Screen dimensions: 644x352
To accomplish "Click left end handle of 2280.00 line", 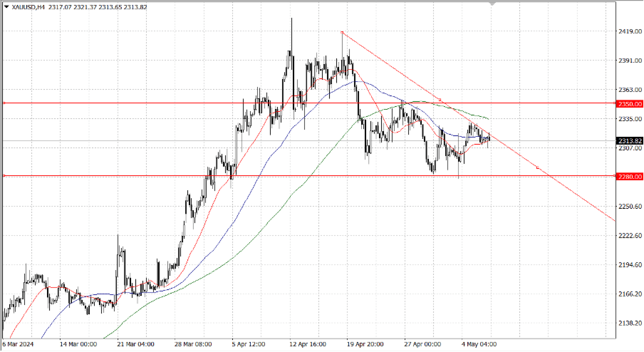I will (x=4, y=176).
